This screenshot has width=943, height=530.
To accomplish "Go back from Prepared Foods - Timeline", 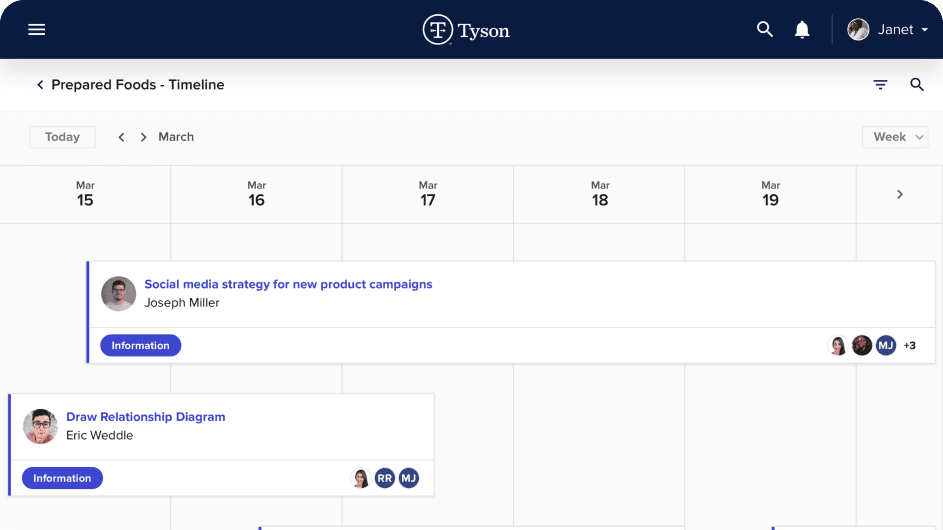I will click(x=40, y=85).
